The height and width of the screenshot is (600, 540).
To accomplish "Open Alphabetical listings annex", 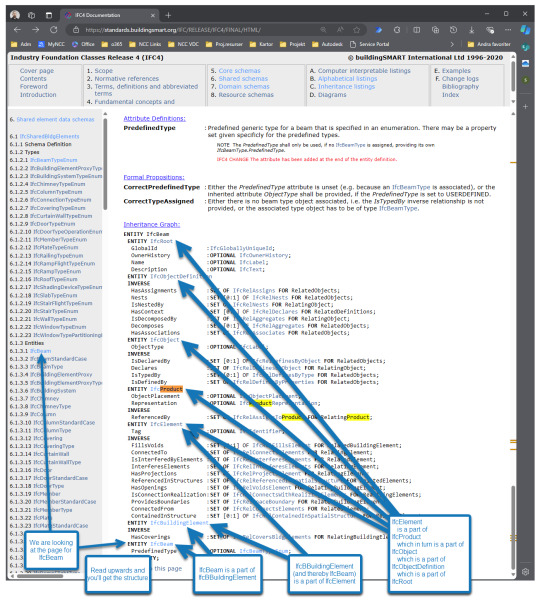I will [347, 79].
